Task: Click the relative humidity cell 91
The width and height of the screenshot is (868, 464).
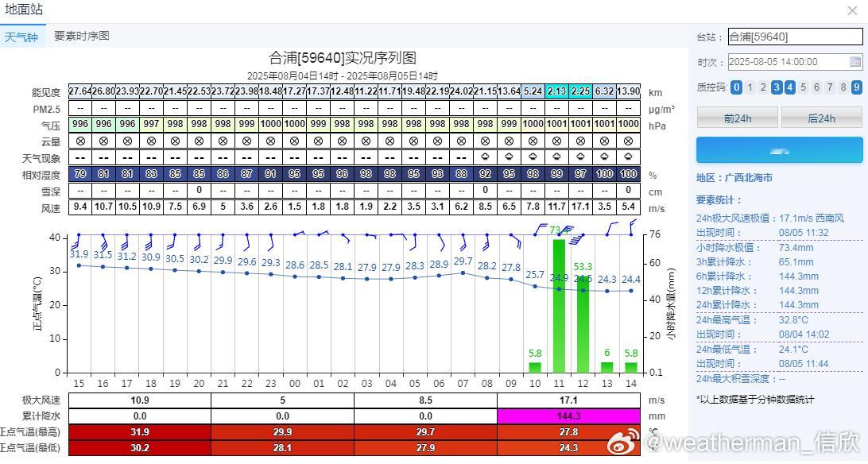Action: 271,174
